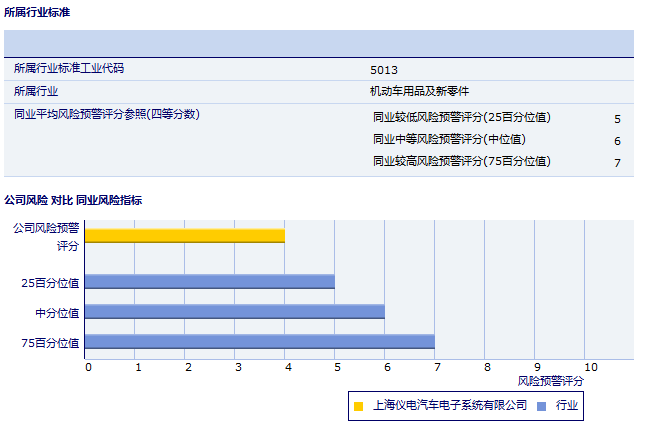The height and width of the screenshot is (427, 653).
Task: Select the industry code value 5013
Action: [x=383, y=70]
